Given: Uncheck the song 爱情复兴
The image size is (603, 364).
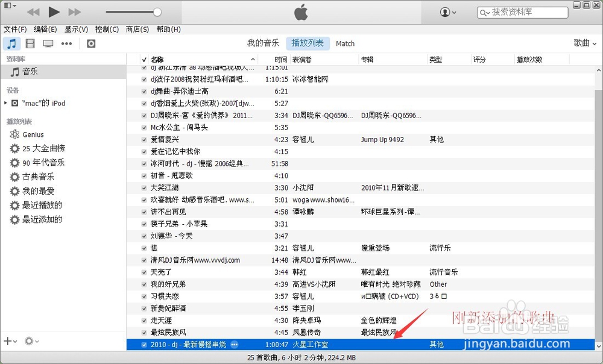Looking at the screenshot, I should tap(144, 139).
